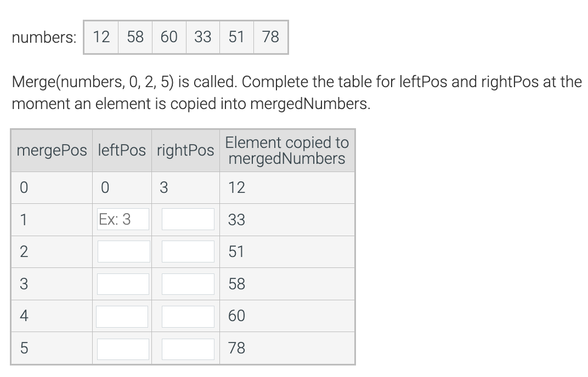Click array cell containing 12
The image size is (588, 377).
[x=101, y=37]
